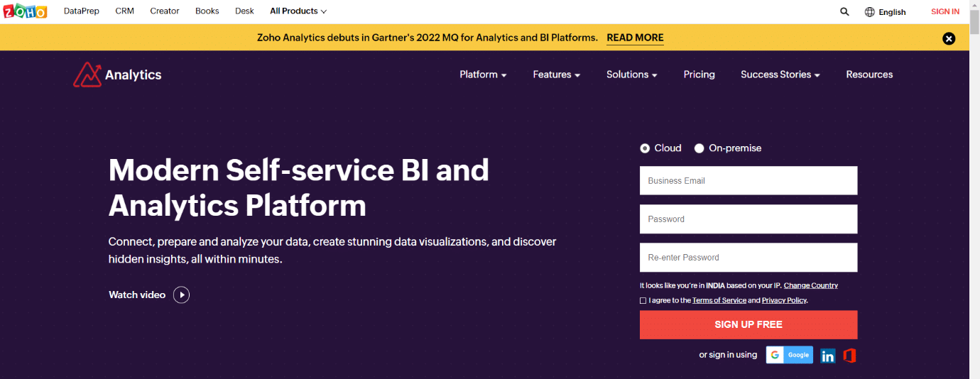The image size is (980, 379).
Task: Click the Zoho logo
Action: tap(25, 11)
